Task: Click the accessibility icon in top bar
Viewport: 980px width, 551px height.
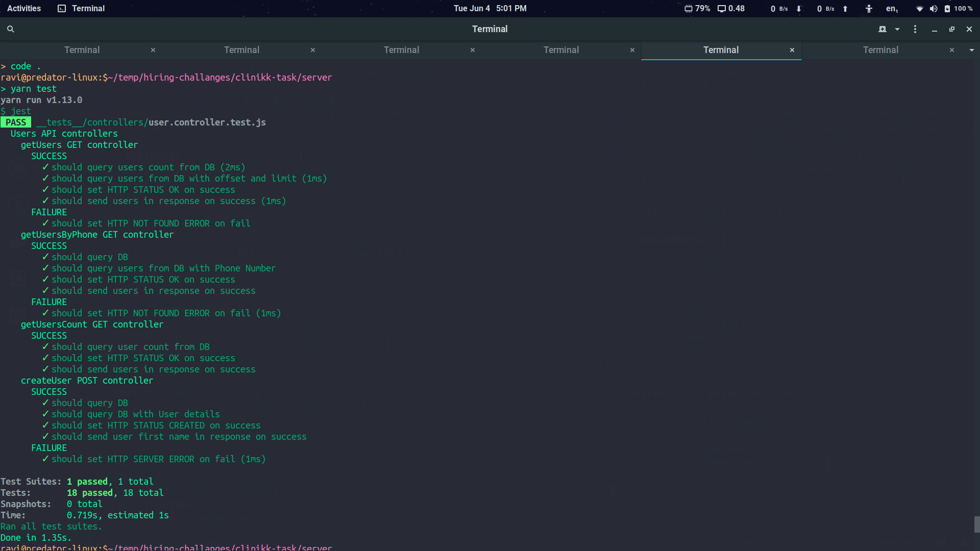Action: tap(869, 9)
